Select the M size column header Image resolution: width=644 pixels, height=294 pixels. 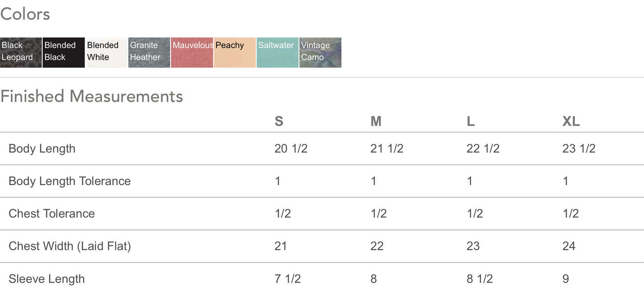[x=376, y=121]
